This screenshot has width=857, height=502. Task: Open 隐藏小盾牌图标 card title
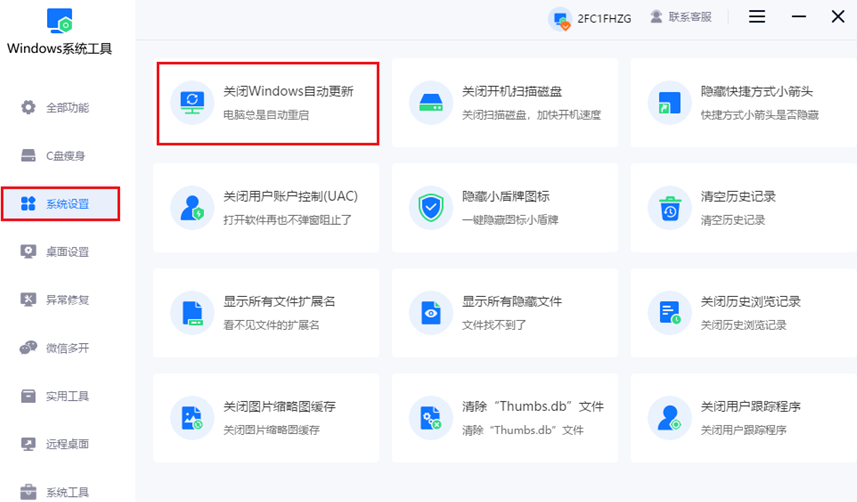pos(506,196)
